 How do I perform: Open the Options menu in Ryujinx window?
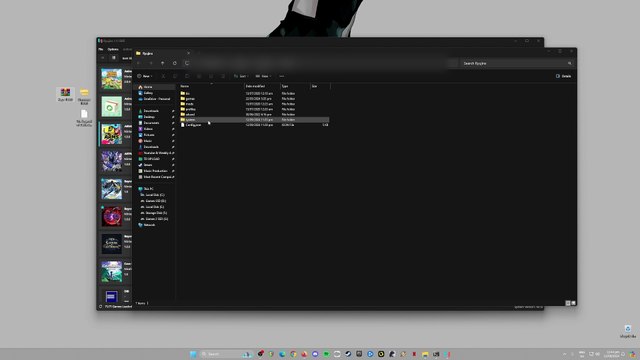(113, 49)
